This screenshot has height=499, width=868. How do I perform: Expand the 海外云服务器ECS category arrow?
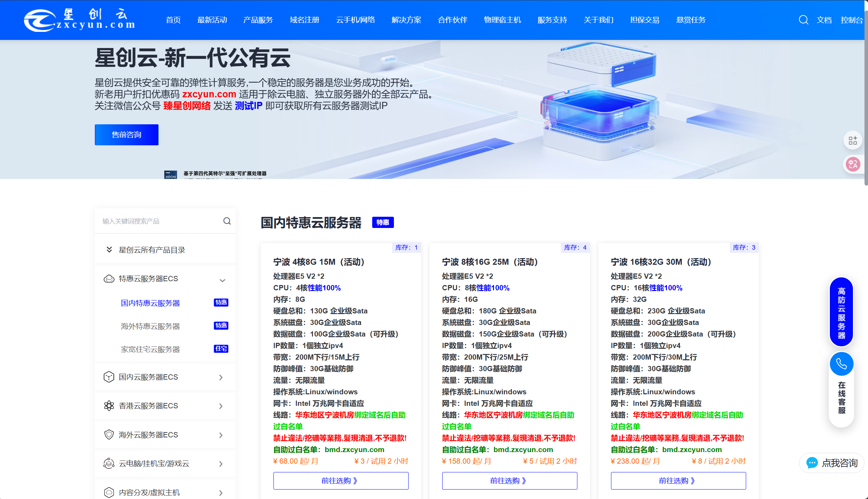click(x=221, y=435)
